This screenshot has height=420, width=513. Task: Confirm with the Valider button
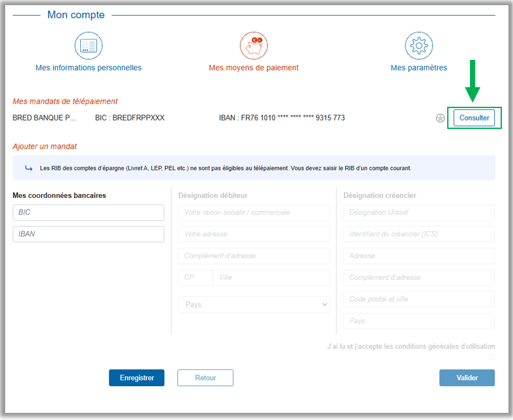467,378
